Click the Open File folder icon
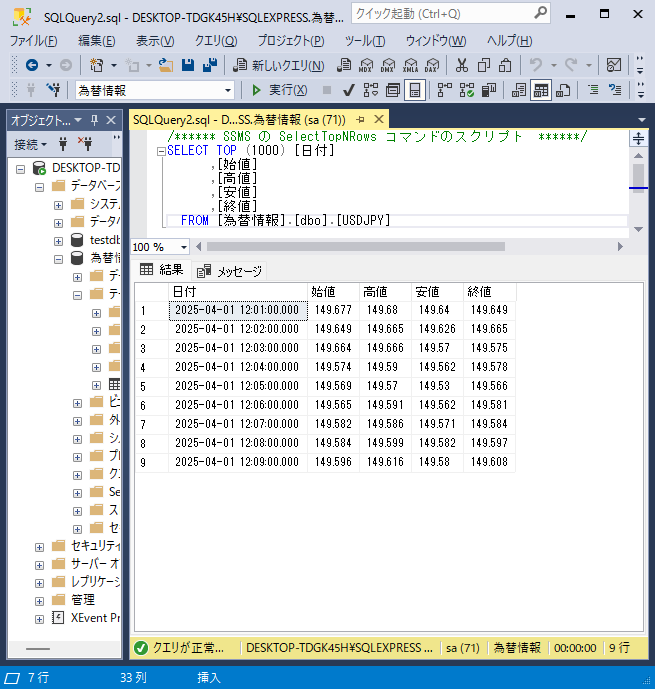 point(166,65)
